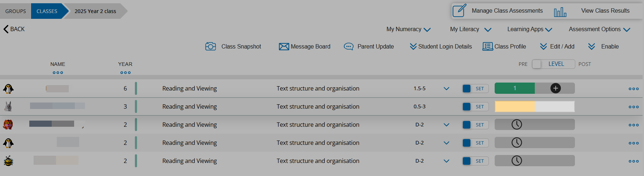Click Student Login Details link

point(441,46)
